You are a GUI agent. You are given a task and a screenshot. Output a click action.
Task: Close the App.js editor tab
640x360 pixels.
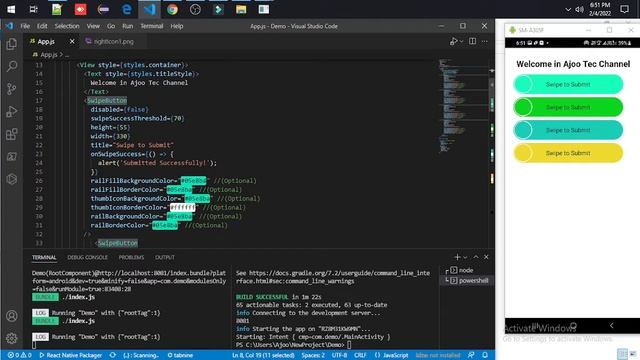(x=72, y=41)
